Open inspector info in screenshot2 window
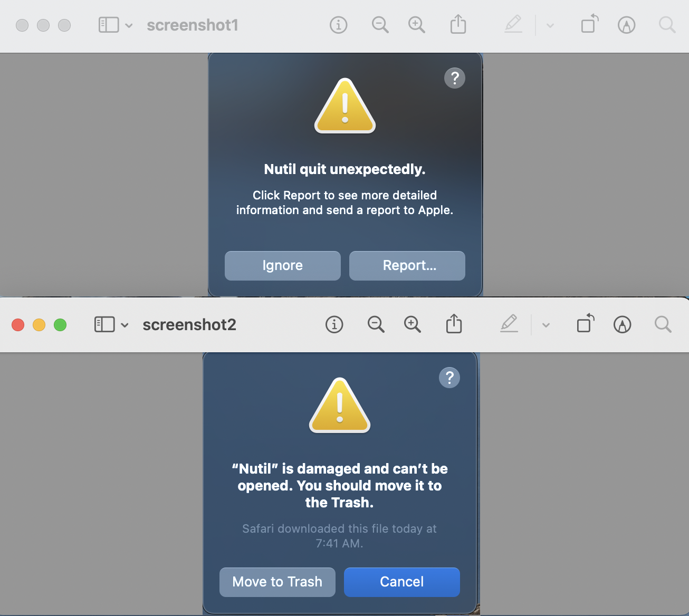The height and width of the screenshot is (616, 689). 334,324
